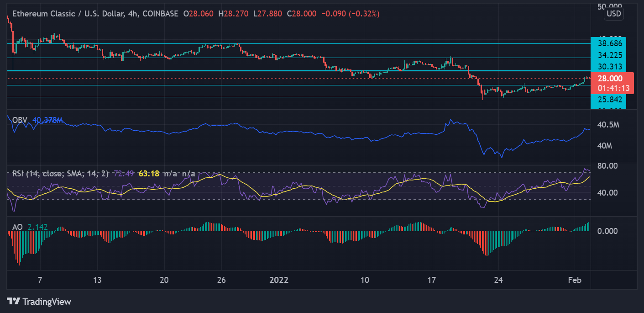644x313 pixels.
Task: Click the 2022 year label on time axis
Action: click(x=279, y=280)
